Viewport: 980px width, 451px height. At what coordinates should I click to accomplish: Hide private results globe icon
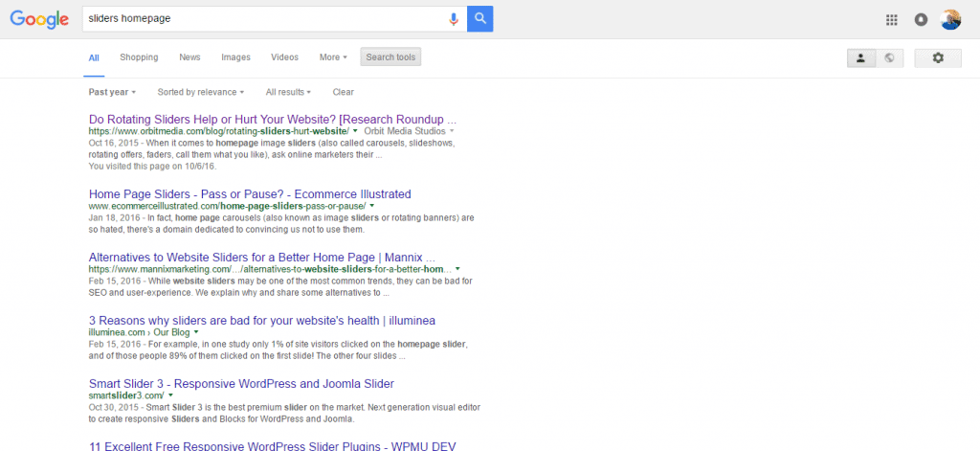889,57
